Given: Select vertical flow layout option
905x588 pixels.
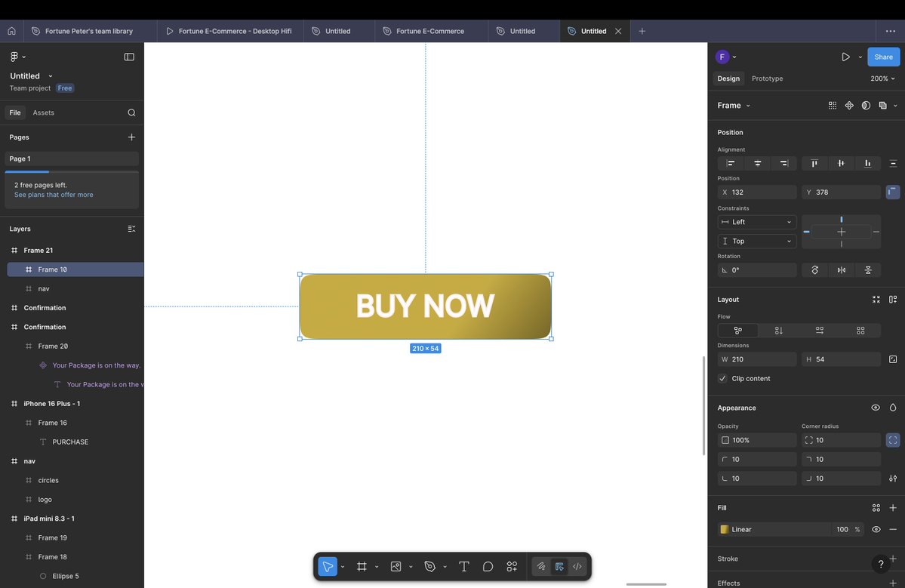Looking at the screenshot, I should coord(779,331).
